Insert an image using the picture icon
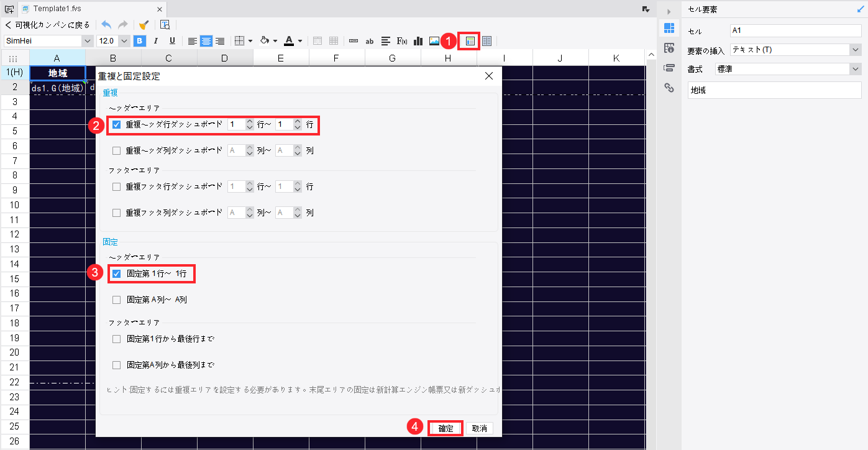Screen dimensions: 868x450 pos(434,41)
